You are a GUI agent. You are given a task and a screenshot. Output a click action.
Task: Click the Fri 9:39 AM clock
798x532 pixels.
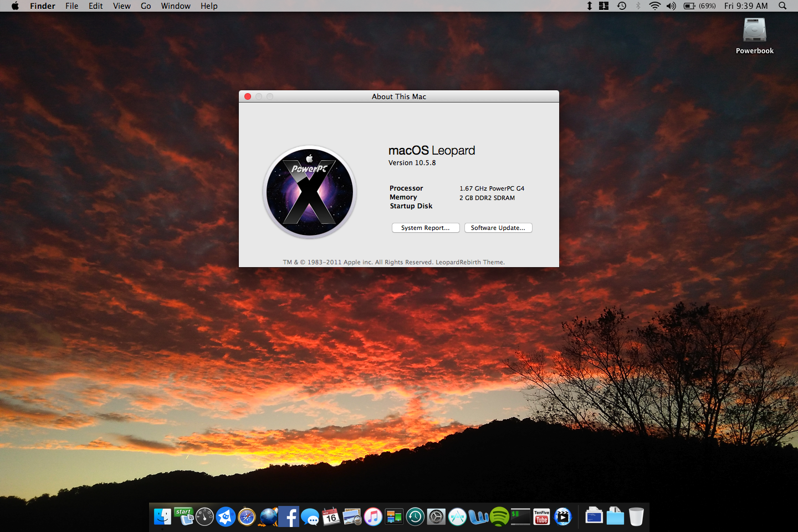(x=746, y=6)
